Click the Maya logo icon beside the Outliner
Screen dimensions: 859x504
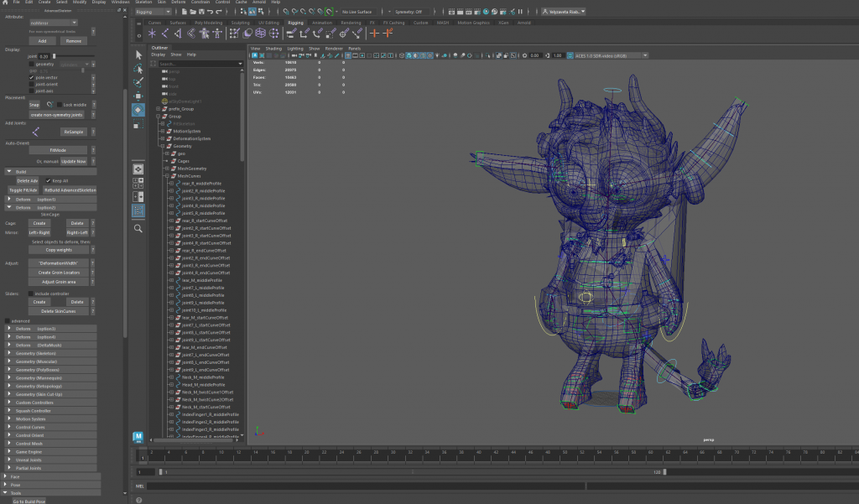tap(139, 436)
